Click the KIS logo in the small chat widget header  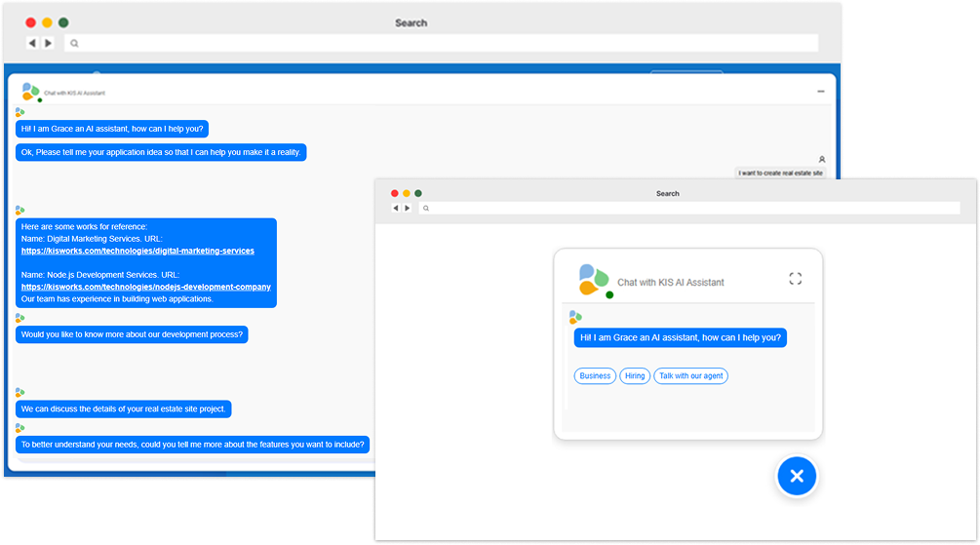click(593, 280)
